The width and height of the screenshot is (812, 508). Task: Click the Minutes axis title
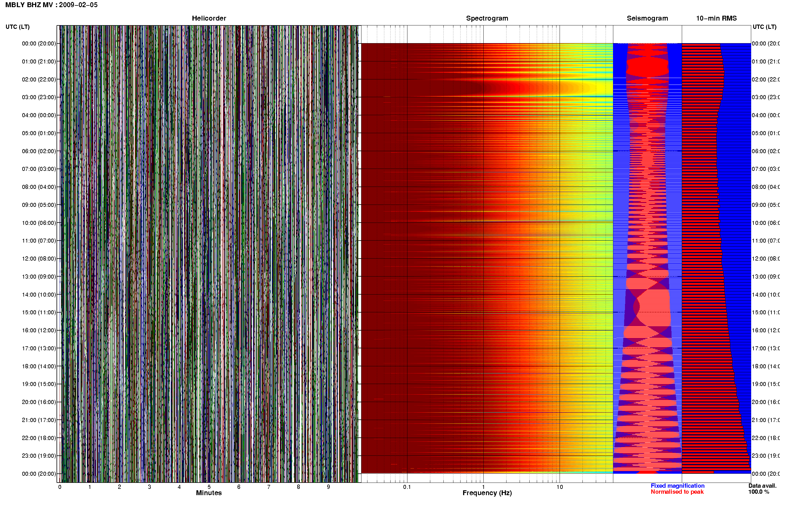(209, 493)
